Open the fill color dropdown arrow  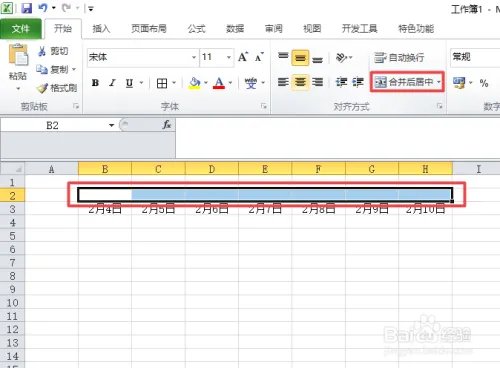[x=206, y=83]
